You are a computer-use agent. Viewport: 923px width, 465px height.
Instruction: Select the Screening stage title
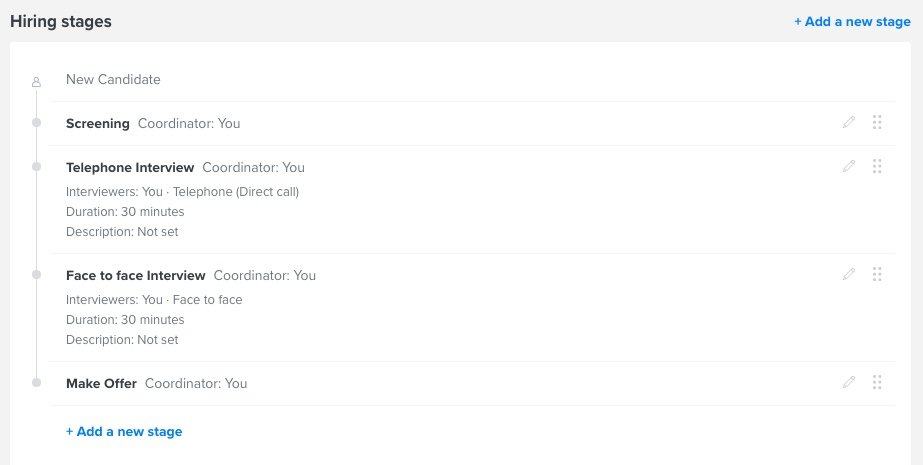pos(98,124)
